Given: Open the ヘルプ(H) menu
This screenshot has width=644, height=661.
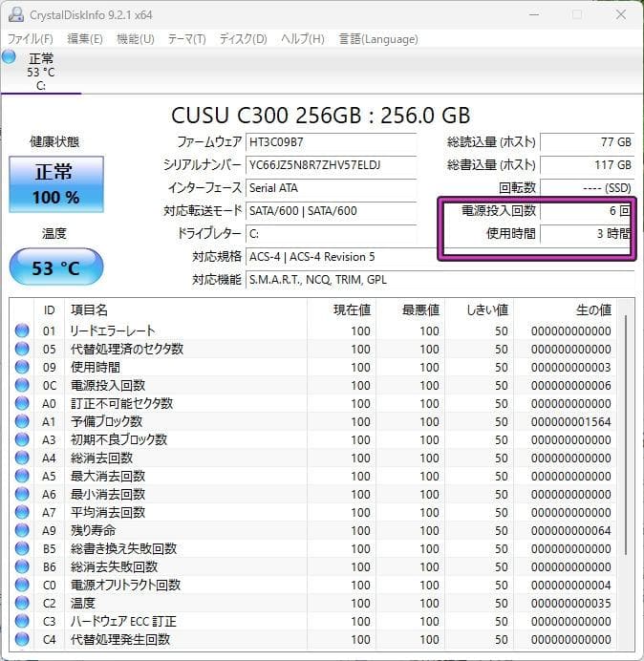Looking at the screenshot, I should (x=302, y=39).
